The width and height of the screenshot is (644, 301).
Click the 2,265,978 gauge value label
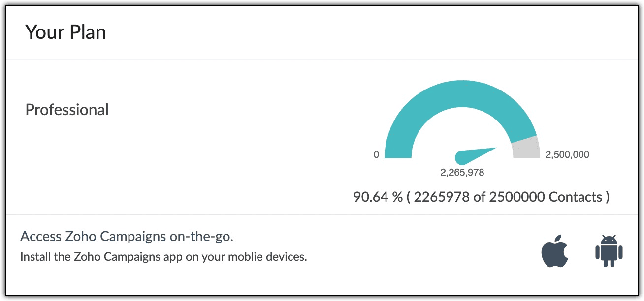[462, 172]
